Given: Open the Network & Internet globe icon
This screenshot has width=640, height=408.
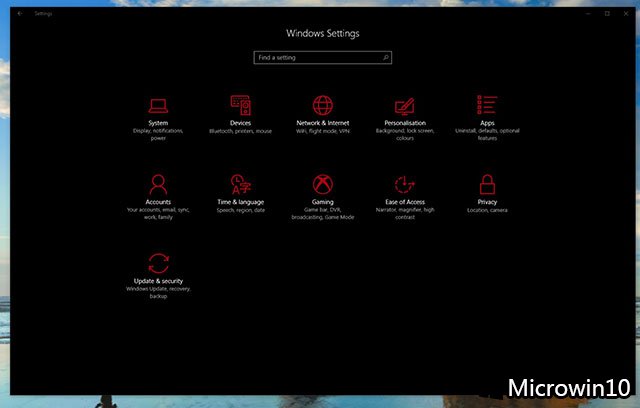Looking at the screenshot, I should (322, 105).
